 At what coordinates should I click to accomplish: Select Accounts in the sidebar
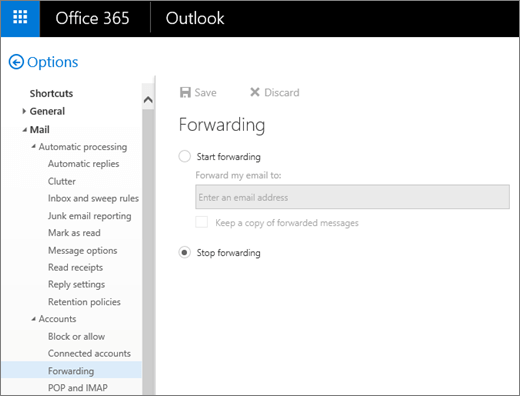(x=57, y=319)
